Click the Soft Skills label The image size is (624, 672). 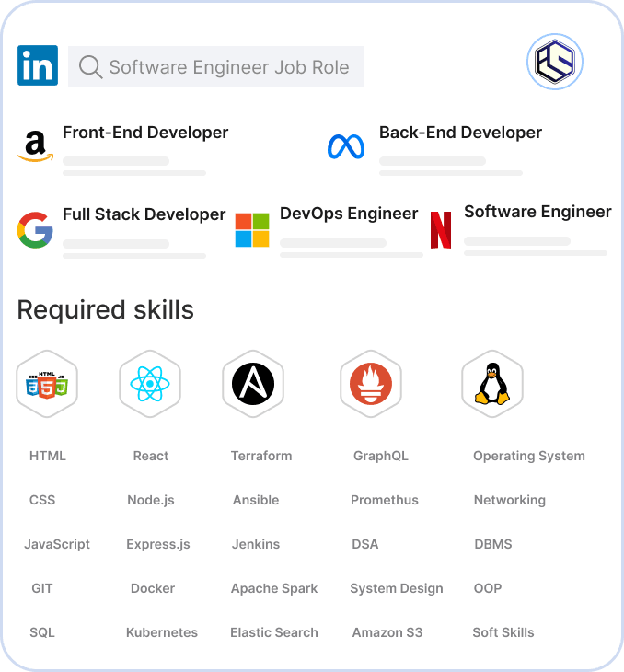pyautogui.click(x=503, y=632)
